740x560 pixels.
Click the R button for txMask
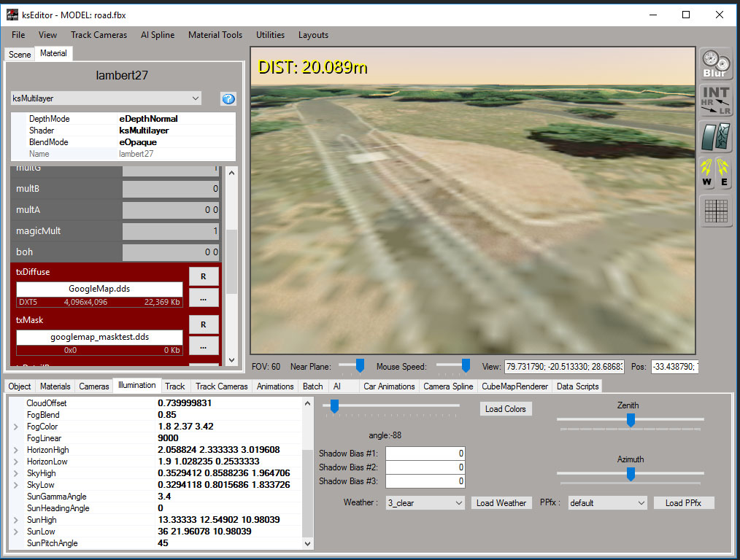204,324
